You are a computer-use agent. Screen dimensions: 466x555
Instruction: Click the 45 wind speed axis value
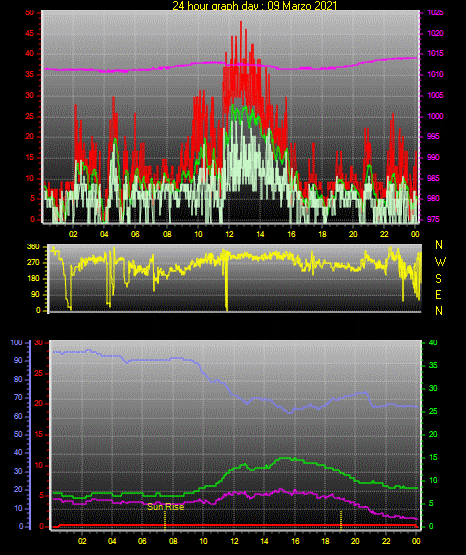[30, 33]
